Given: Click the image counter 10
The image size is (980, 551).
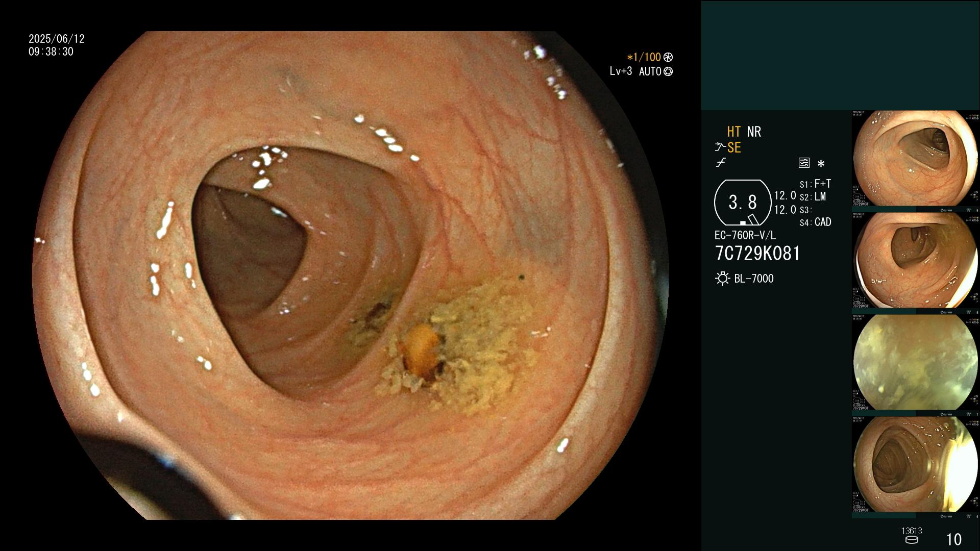Looking at the screenshot, I should pos(954,539).
